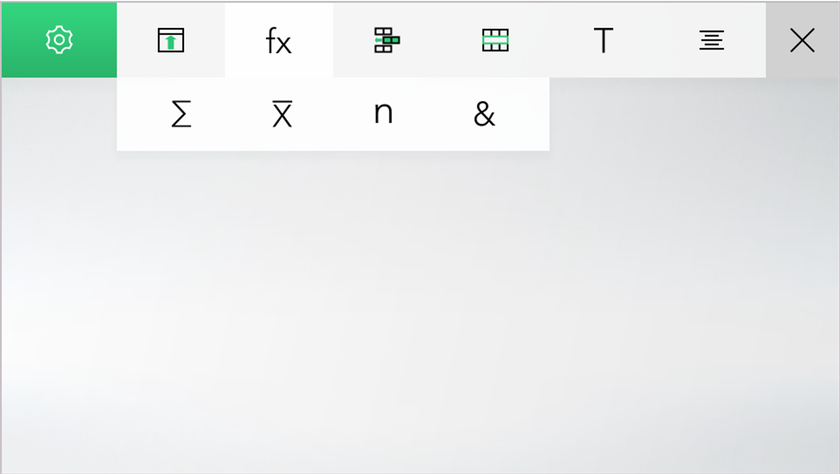The height and width of the screenshot is (474, 840).
Task: Close the toolbar with the X button
Action: tap(802, 40)
